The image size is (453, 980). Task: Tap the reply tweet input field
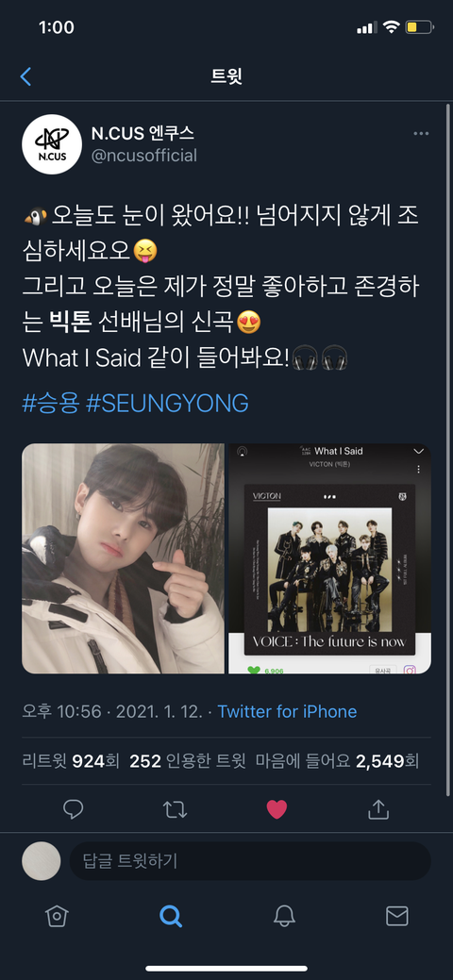250,860
